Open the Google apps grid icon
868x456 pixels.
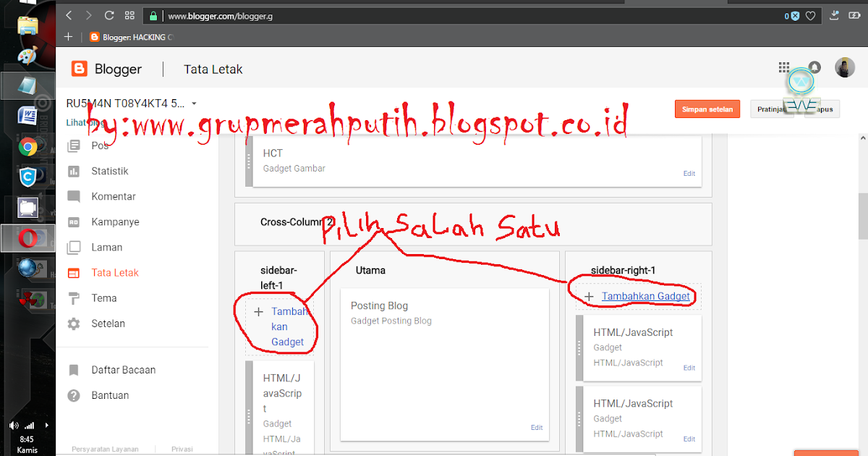(784, 67)
